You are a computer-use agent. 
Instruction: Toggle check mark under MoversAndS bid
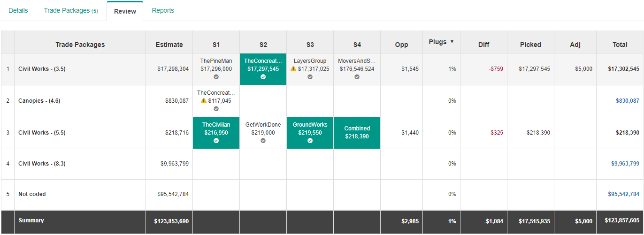(x=357, y=77)
